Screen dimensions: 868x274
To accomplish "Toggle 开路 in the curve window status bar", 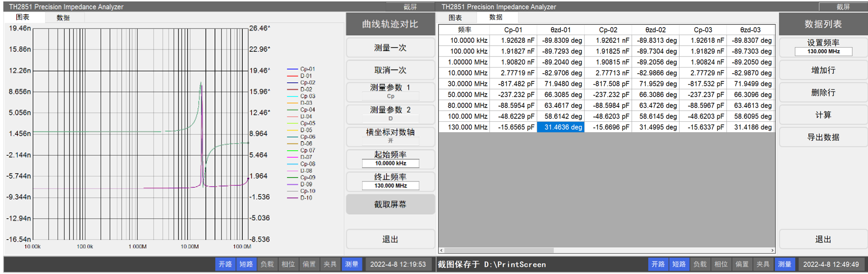I will [x=225, y=264].
